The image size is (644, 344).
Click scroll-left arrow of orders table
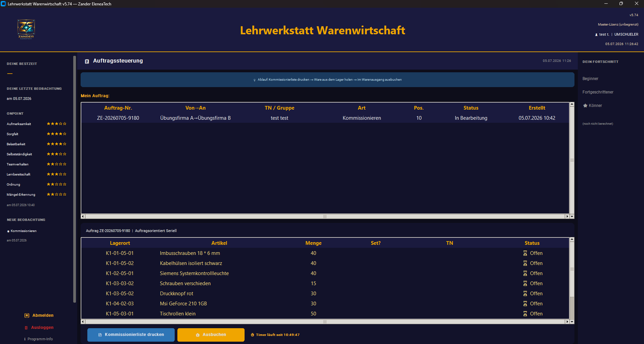tap(83, 216)
